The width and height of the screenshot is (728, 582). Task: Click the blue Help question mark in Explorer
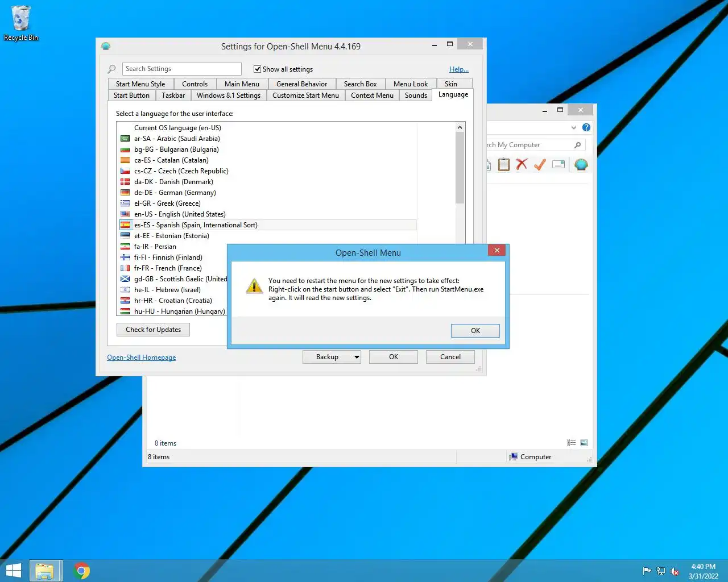click(586, 127)
